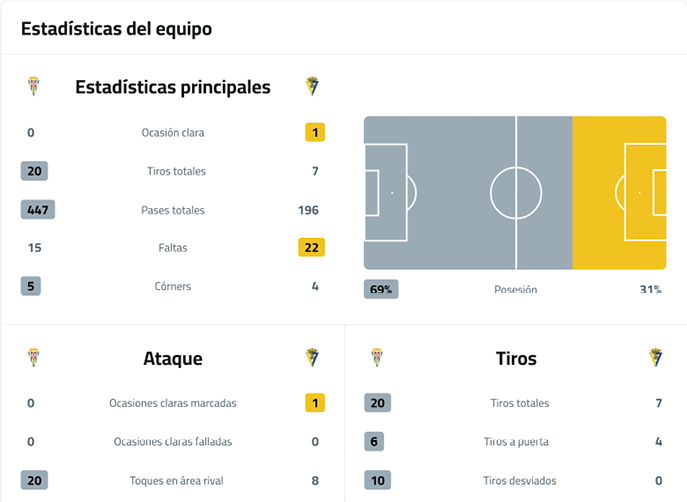Screen dimensions: 687x502
Task: Click home team crest in Ataque section
Action: tap(32, 357)
